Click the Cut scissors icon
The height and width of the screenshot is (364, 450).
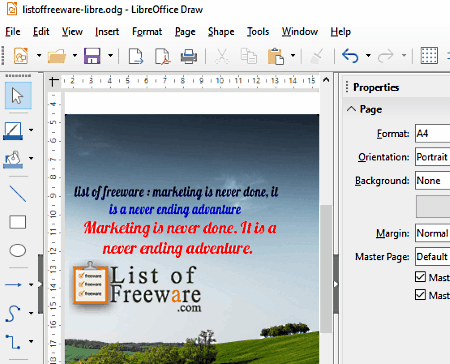[222, 56]
